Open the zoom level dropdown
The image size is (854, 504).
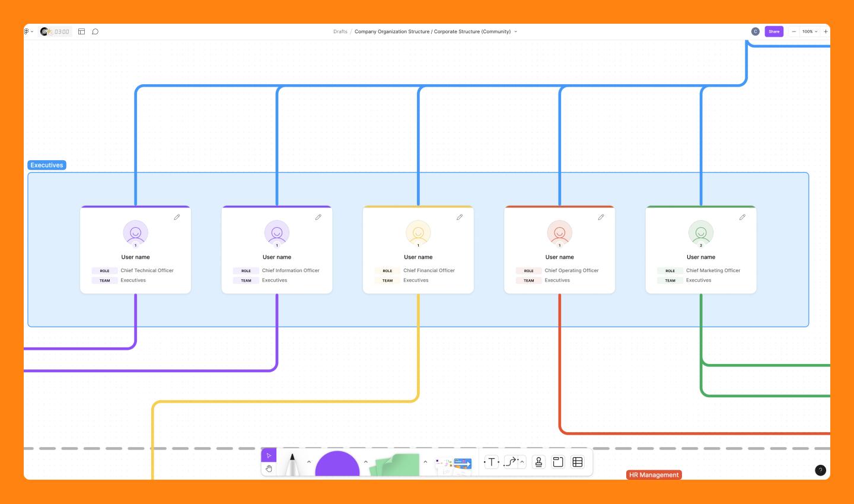(x=810, y=31)
